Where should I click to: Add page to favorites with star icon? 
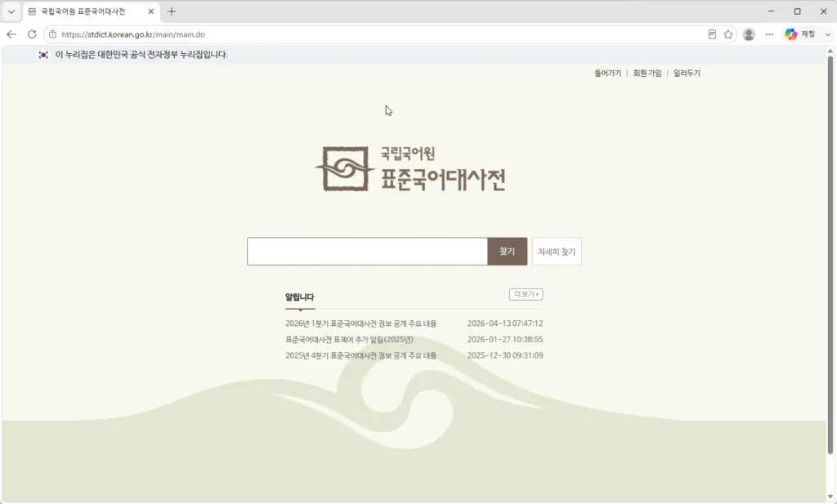[x=728, y=34]
